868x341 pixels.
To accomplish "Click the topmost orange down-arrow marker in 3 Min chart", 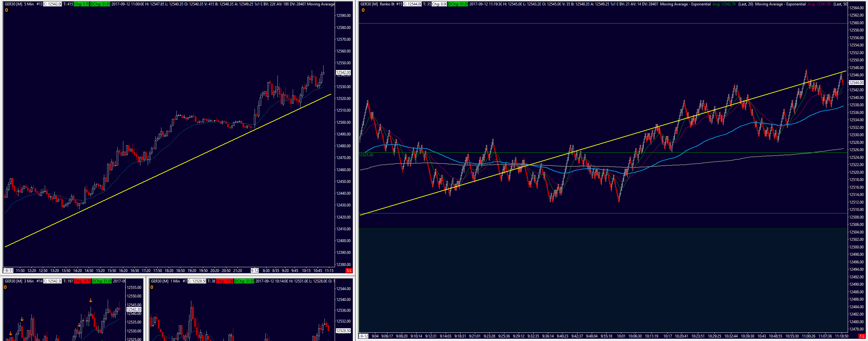I will (91, 300).
